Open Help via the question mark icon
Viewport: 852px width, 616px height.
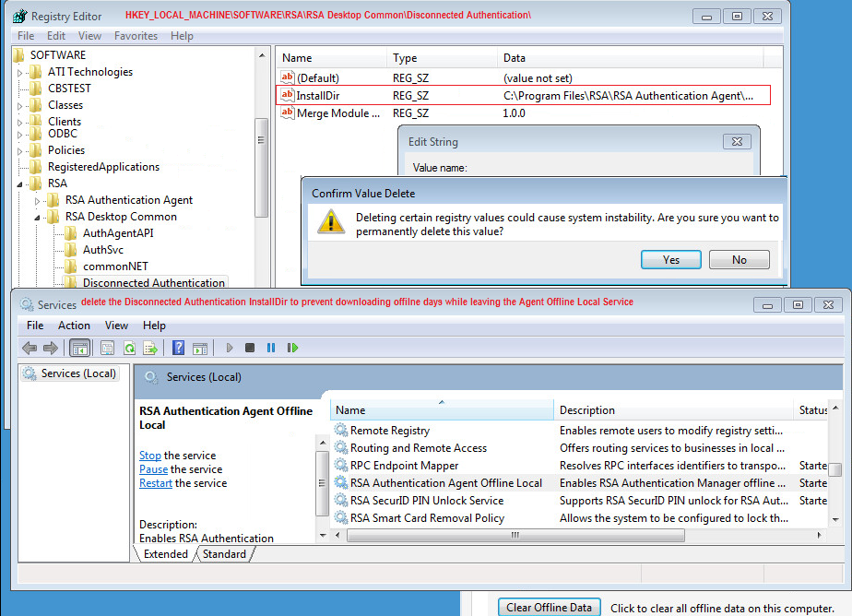(178, 348)
